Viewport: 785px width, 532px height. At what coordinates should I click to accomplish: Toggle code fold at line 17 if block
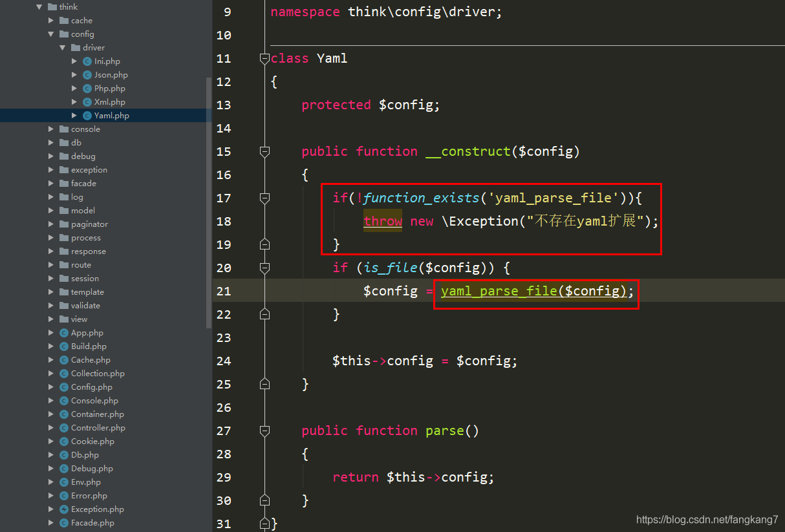264,198
